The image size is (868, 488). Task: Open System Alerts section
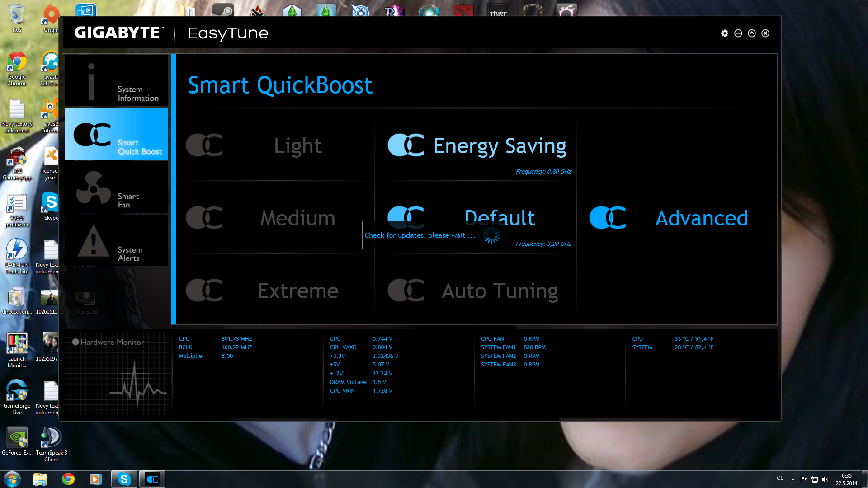click(x=116, y=241)
